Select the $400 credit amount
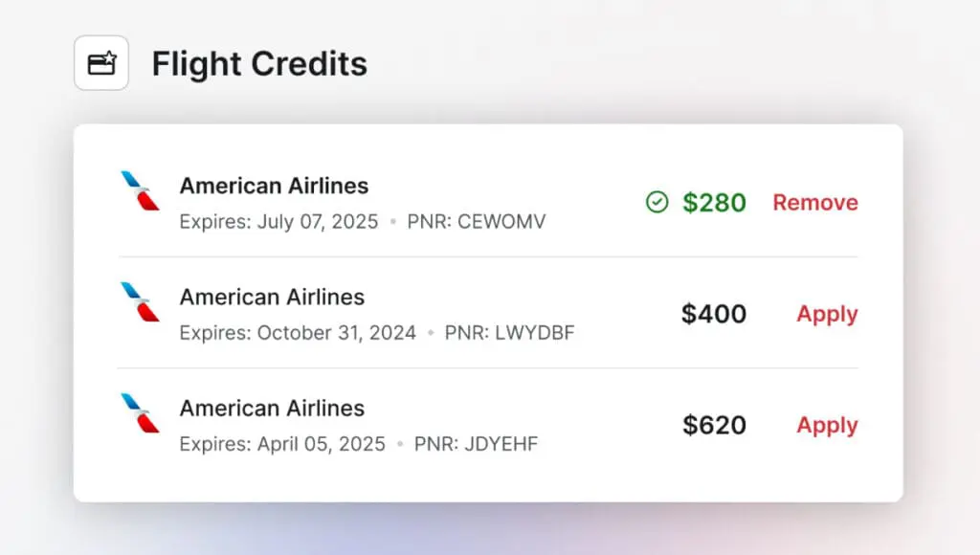The image size is (980, 555). point(714,314)
